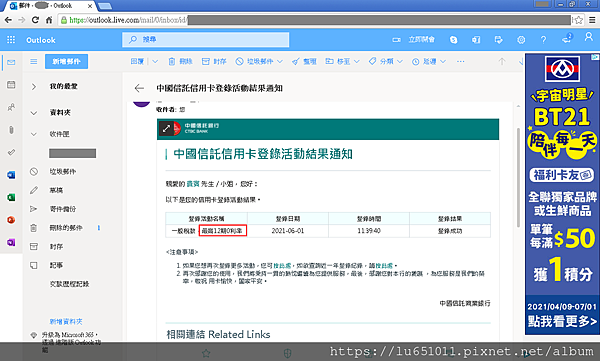Launch PowerPoint from the left rail
The width and height of the screenshot is (600, 361).
click(x=11, y=220)
